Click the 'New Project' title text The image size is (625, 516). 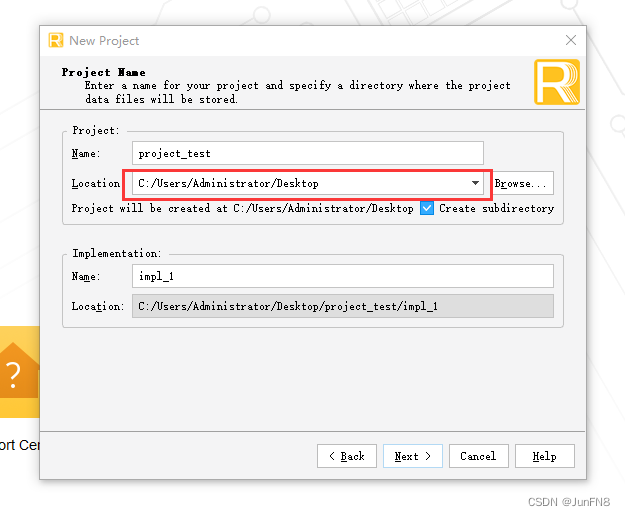pos(104,41)
